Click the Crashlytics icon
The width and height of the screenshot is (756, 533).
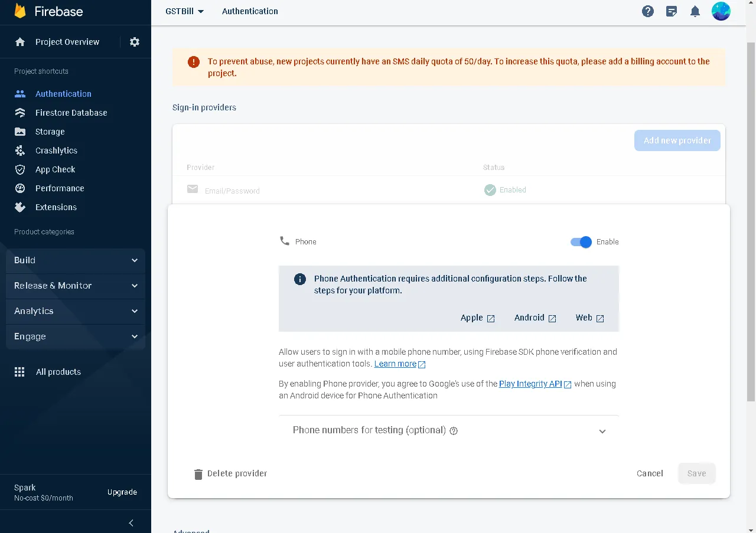tap(20, 151)
